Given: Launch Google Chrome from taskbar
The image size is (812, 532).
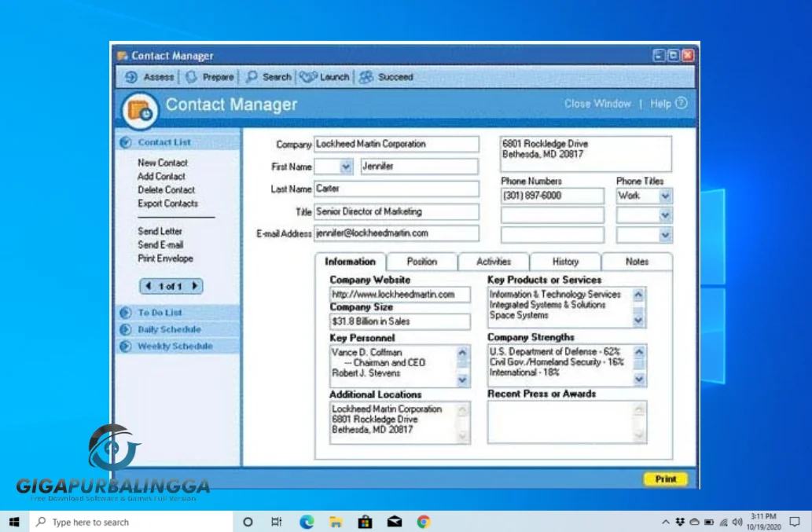Looking at the screenshot, I should point(424,522).
